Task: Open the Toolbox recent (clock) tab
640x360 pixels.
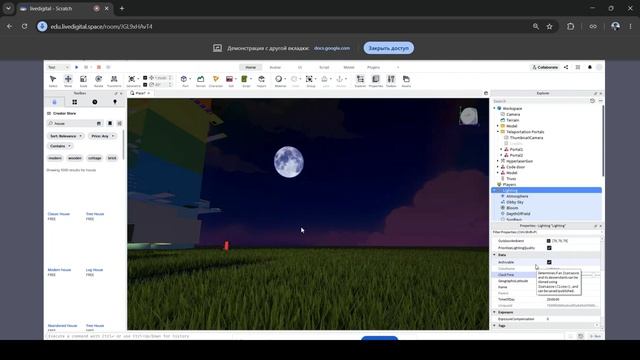Action: click(95, 102)
